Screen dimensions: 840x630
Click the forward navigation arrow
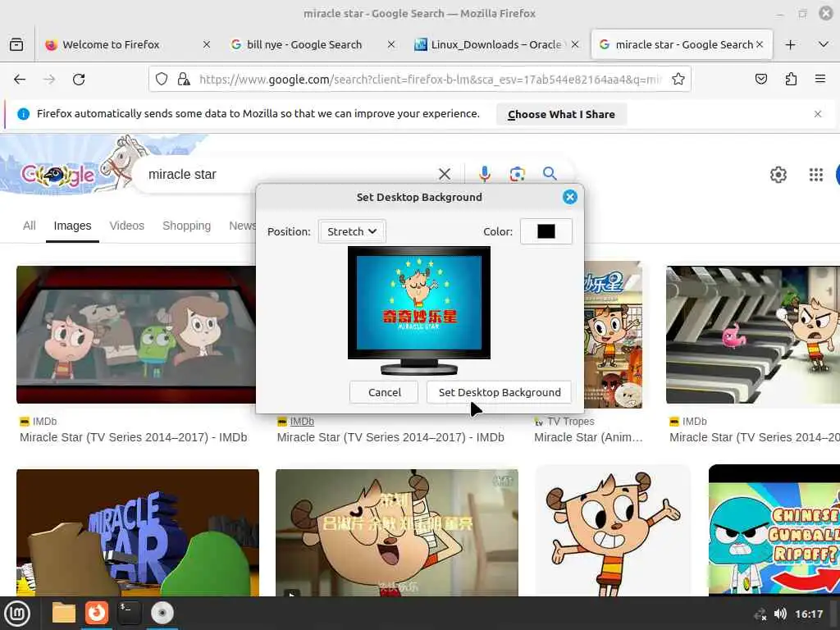(49, 80)
